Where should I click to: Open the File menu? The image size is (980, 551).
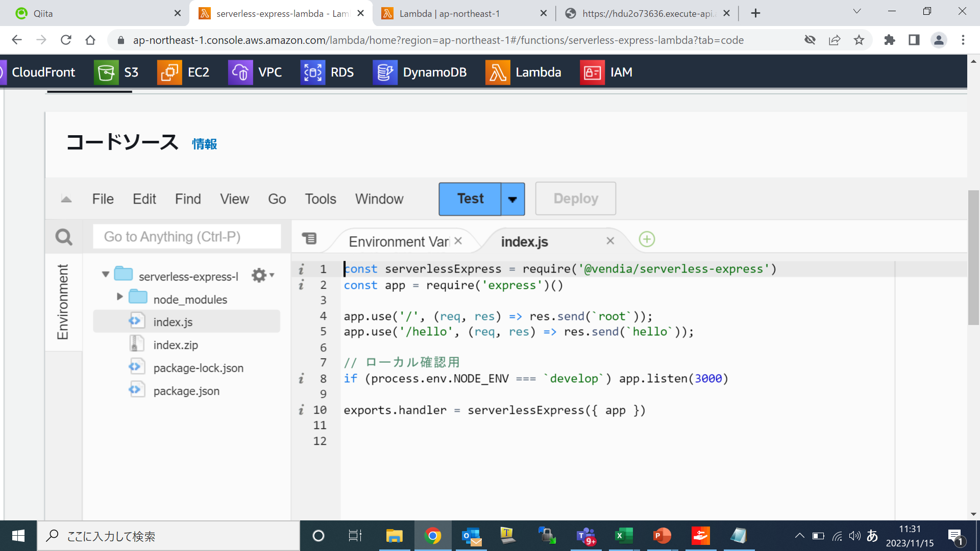tap(103, 199)
